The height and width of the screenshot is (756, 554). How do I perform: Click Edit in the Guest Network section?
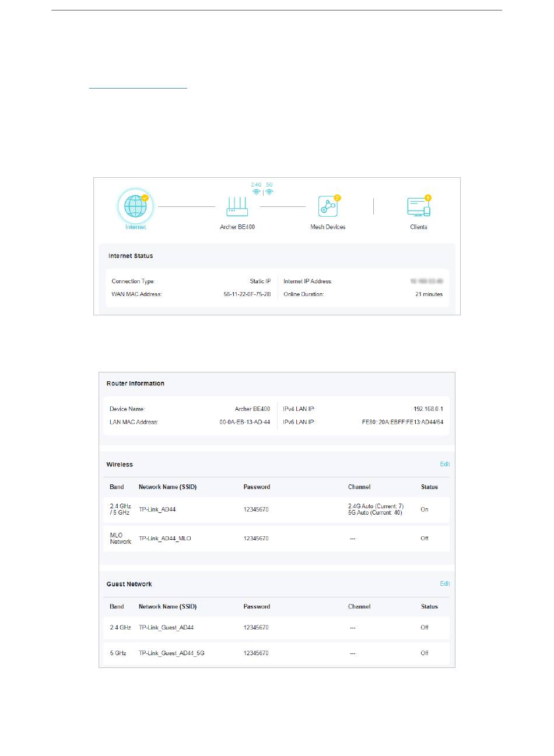tap(445, 583)
